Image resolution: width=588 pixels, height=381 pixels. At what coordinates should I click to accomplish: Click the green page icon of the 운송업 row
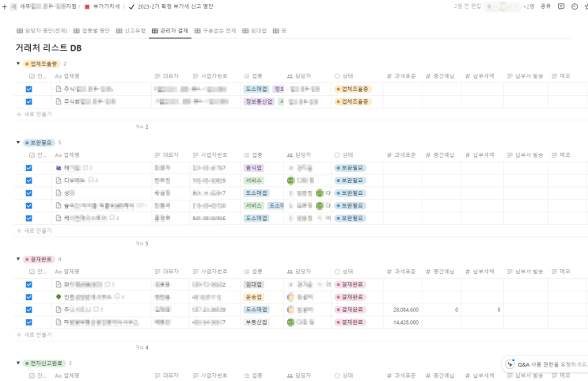(59, 297)
